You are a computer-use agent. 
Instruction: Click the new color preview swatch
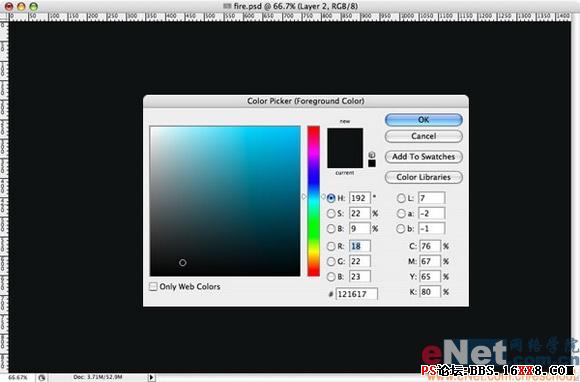pyautogui.click(x=345, y=138)
